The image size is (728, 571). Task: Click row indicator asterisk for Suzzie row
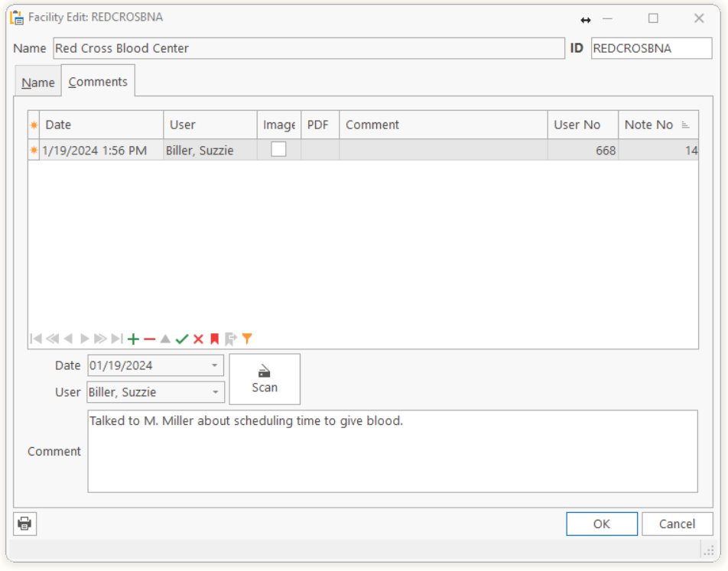34,150
